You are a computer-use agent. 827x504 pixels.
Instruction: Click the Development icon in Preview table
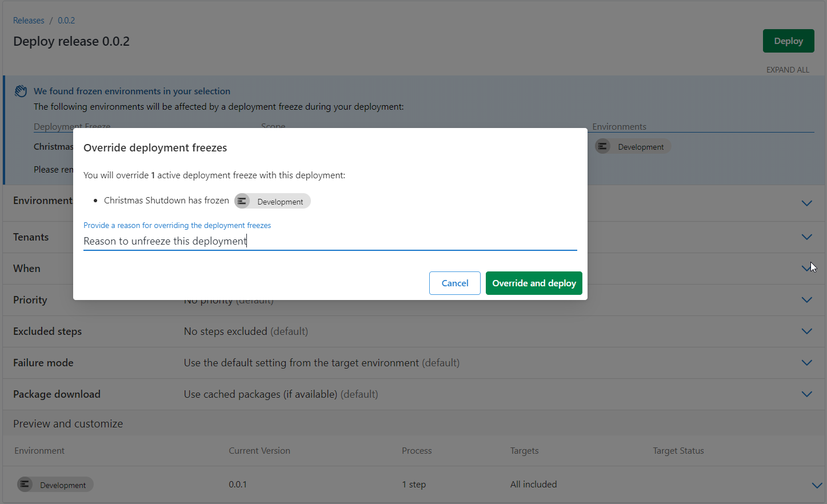25,484
